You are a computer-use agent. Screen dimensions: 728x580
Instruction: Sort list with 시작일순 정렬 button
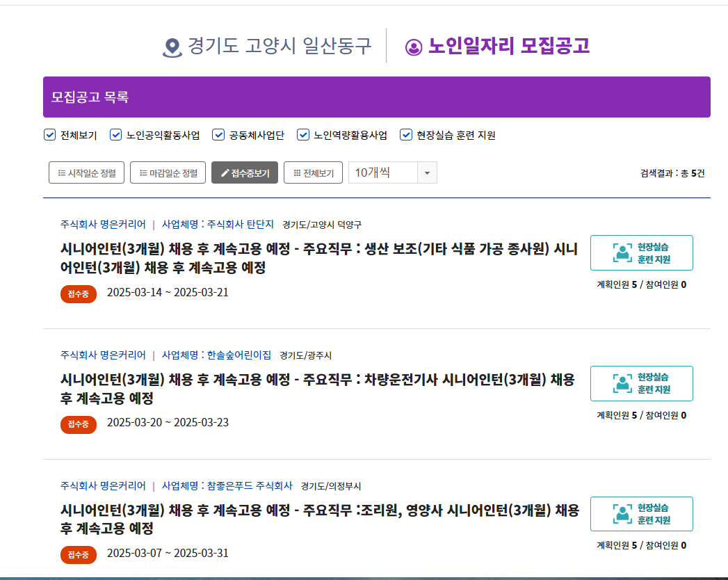(86, 172)
